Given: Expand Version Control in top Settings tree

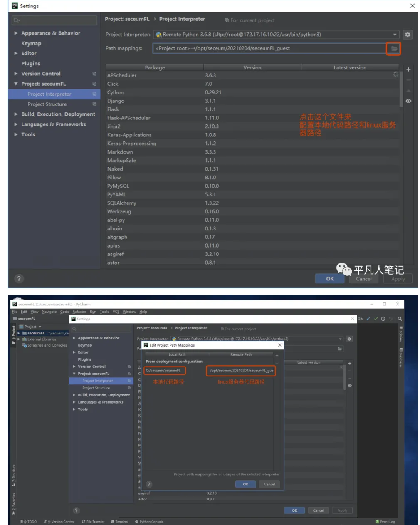Looking at the screenshot, I should pos(16,74).
